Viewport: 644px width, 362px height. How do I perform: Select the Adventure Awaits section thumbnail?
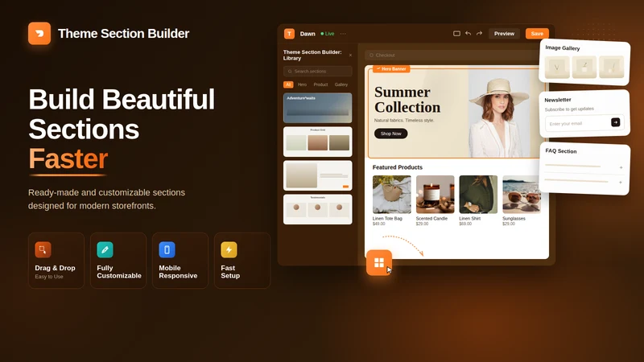317,108
